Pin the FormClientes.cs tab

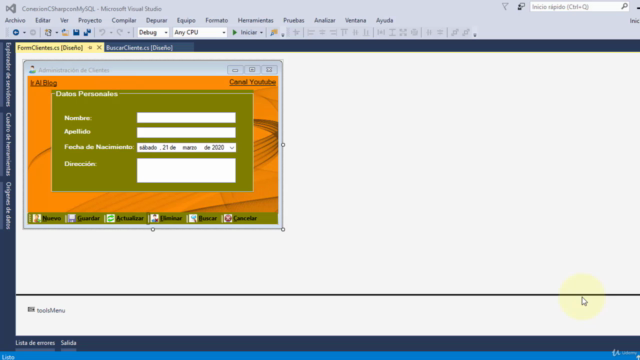[x=90, y=48]
